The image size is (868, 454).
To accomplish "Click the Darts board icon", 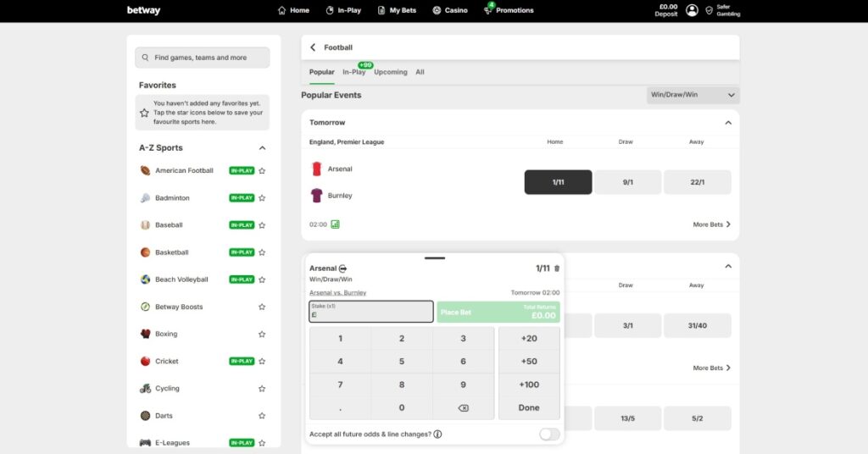I will [x=145, y=415].
